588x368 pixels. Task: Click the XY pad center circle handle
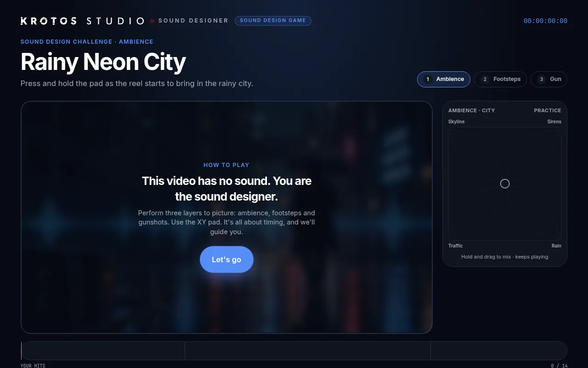[505, 184]
